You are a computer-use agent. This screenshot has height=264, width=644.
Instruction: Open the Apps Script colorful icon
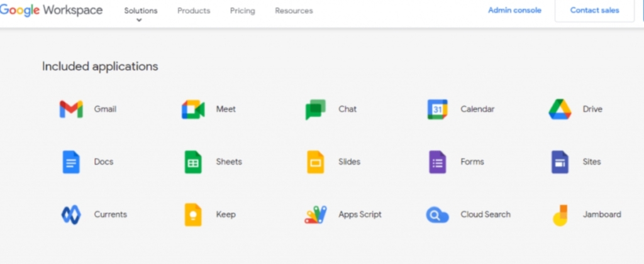click(315, 215)
